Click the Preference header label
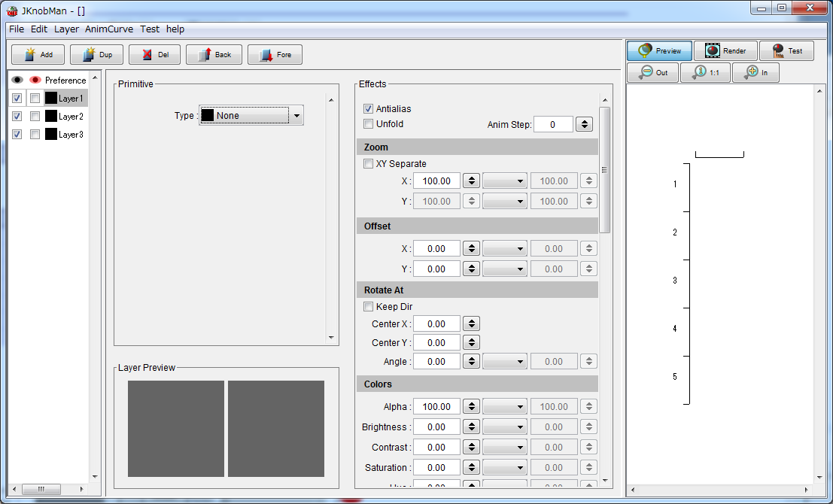 [x=65, y=80]
